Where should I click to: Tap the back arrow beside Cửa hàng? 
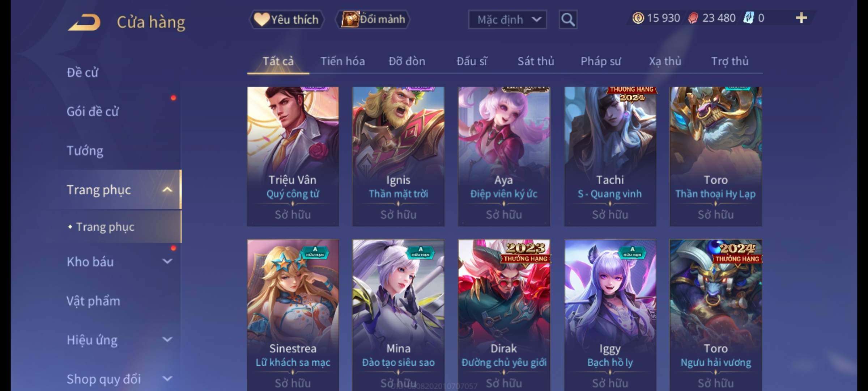84,22
